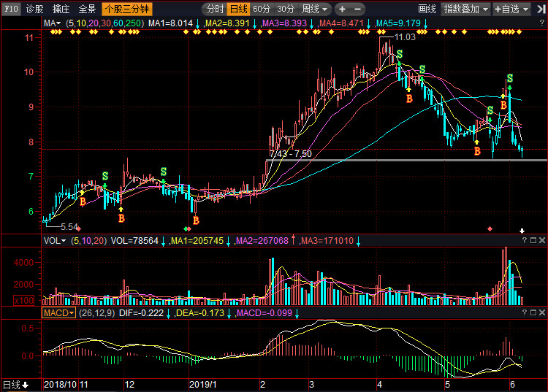This screenshot has width=548, height=392.
Task: Click the zoom-out minus button in toolbar
Action: coord(358,9)
